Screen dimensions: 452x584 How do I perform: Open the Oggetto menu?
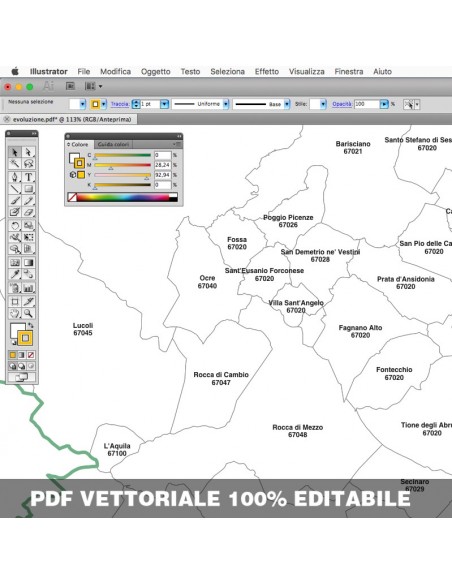tap(156, 72)
